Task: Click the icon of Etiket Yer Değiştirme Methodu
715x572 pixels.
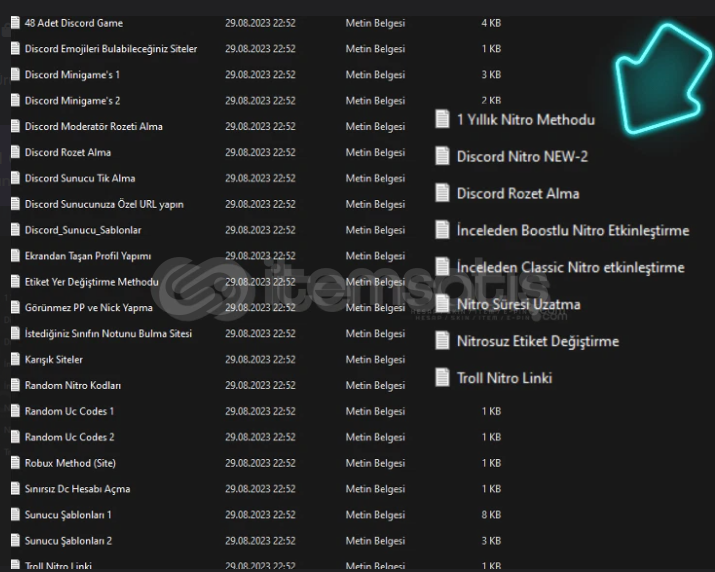Action: pyautogui.click(x=15, y=282)
